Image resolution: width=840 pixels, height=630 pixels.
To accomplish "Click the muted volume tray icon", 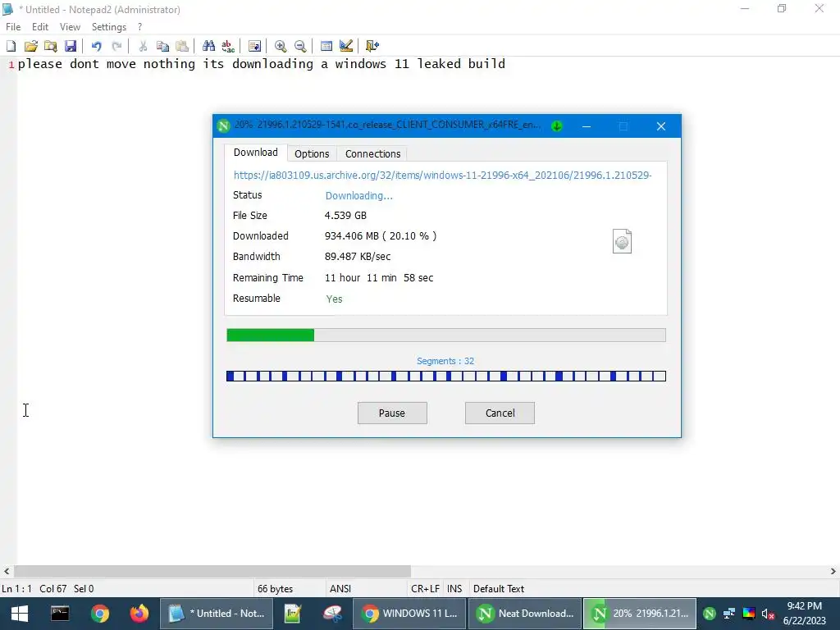I will click(x=768, y=614).
